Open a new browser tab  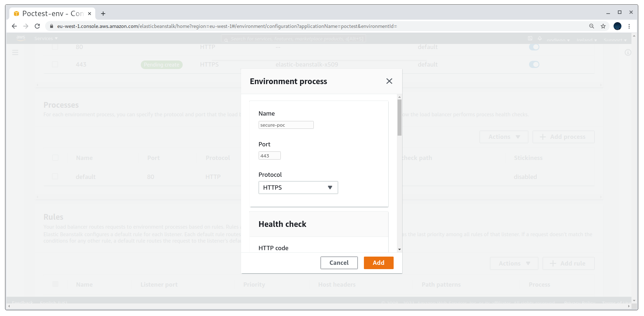click(103, 14)
